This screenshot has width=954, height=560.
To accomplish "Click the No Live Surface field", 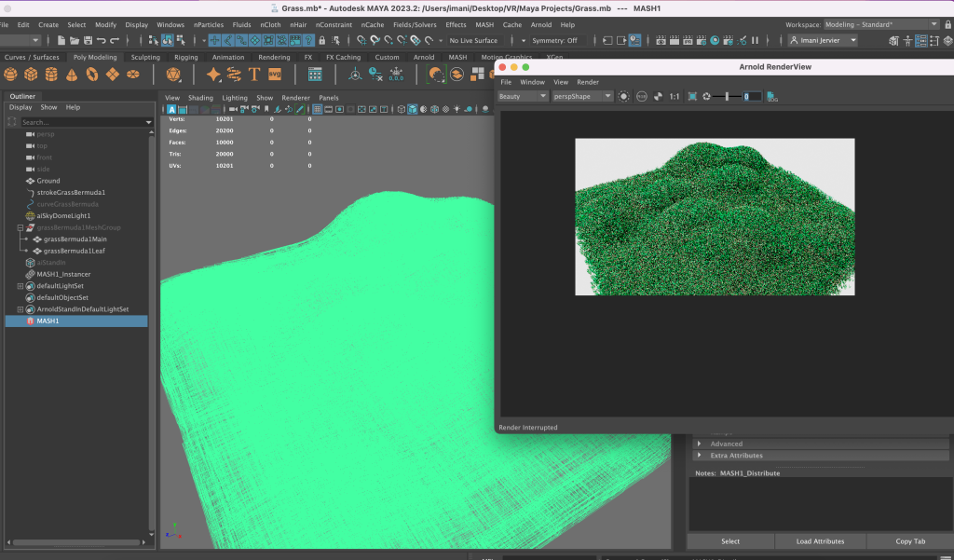I will tap(474, 40).
